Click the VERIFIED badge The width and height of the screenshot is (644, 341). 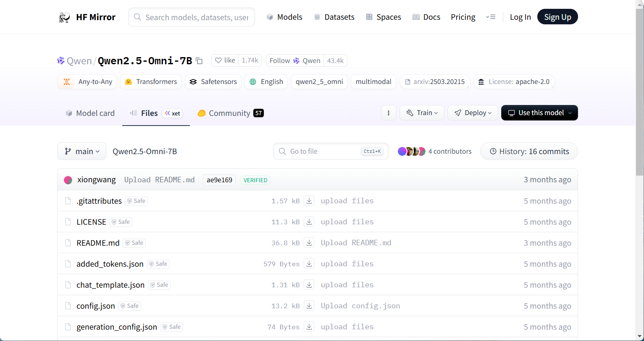255,180
